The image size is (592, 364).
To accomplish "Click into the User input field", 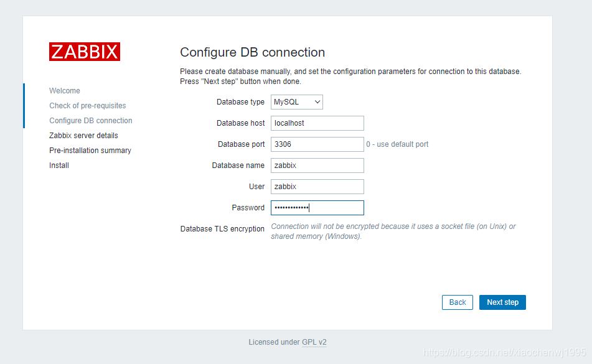I will (x=317, y=187).
